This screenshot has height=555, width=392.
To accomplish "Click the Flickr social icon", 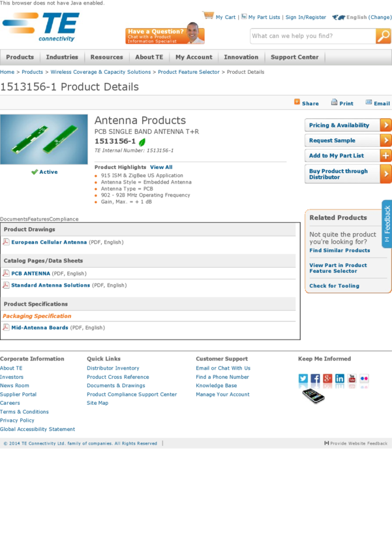I will (x=364, y=378).
